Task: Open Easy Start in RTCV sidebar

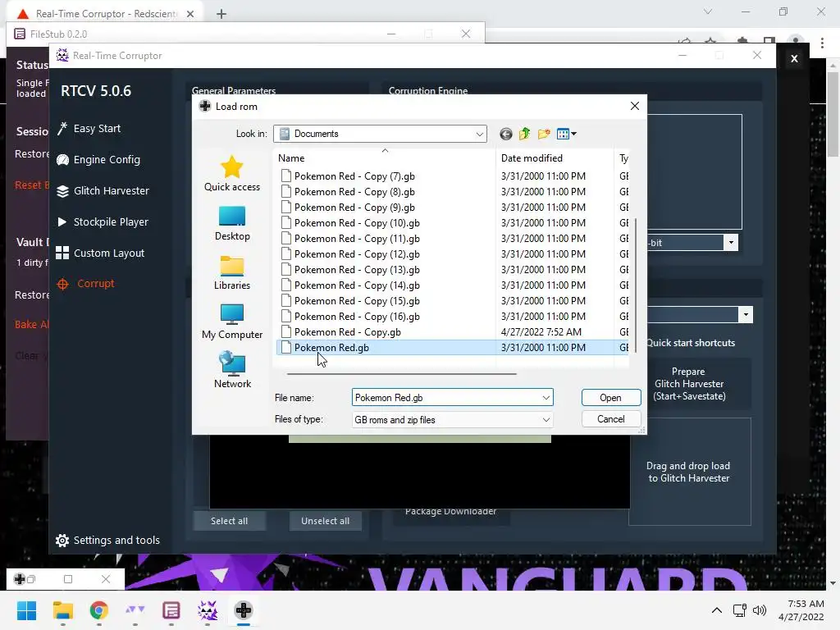Action: 89,129
